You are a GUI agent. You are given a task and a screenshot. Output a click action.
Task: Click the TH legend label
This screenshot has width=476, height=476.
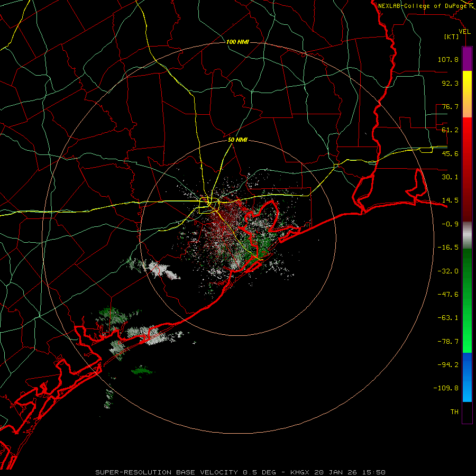click(x=454, y=412)
